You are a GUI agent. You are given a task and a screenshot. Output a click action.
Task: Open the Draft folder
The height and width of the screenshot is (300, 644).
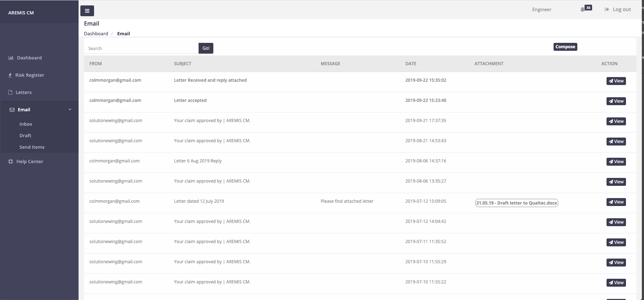pyautogui.click(x=25, y=135)
